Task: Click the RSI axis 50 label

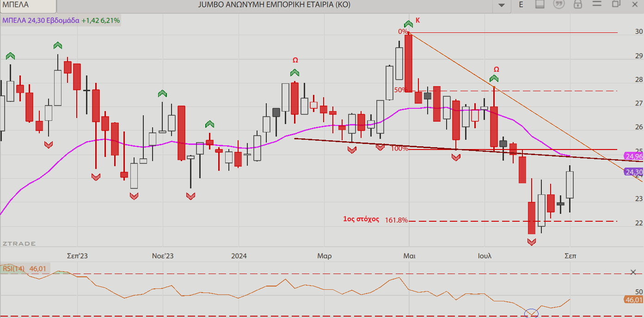Action: tap(639, 292)
